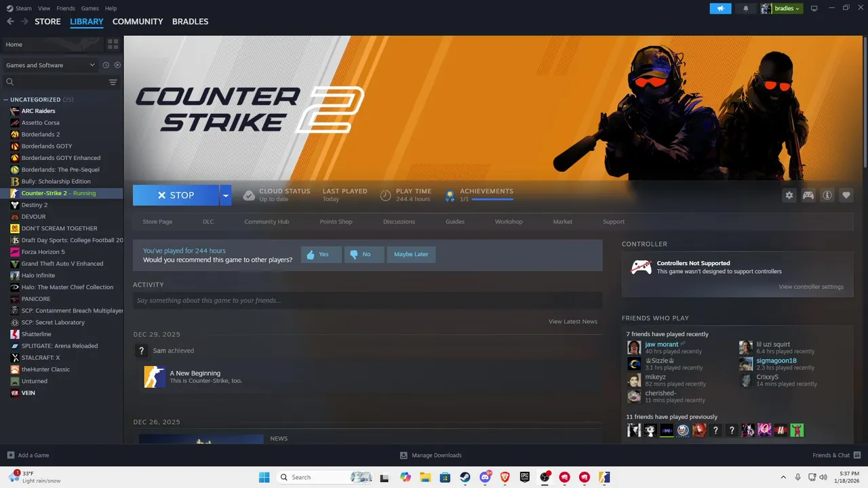Open Discord from the Windows taskbar
The width and height of the screenshot is (868, 488).
485,477
